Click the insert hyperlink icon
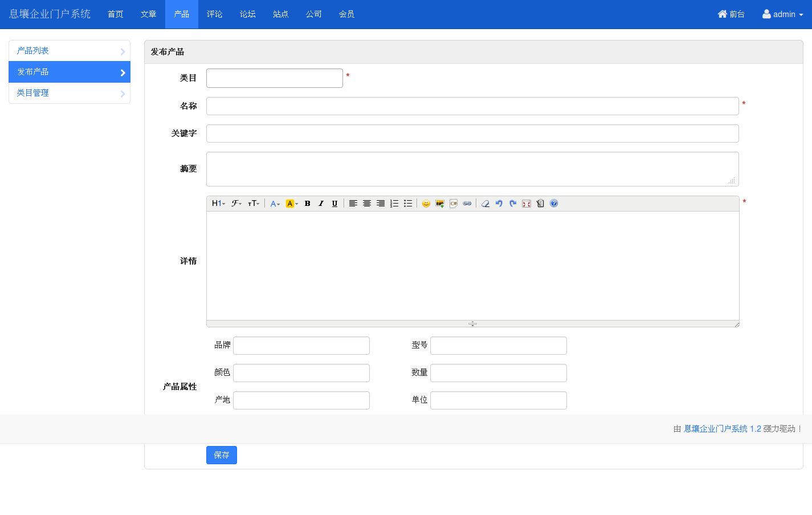 (x=467, y=204)
